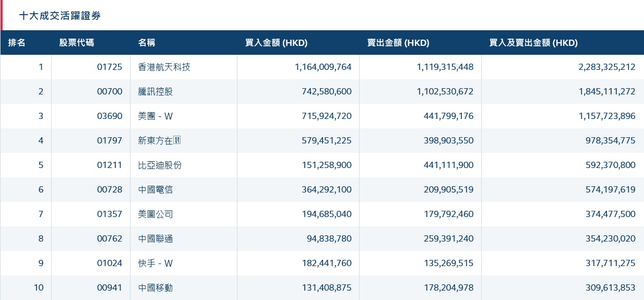The height and width of the screenshot is (300, 644).
Task: Open the 中國聯通 stock entry
Action: (x=156, y=239)
